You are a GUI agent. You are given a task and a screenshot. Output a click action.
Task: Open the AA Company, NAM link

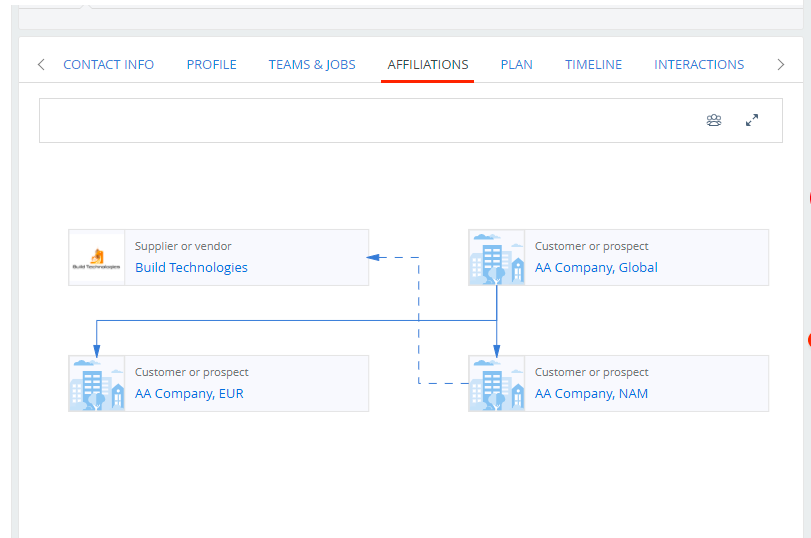591,394
